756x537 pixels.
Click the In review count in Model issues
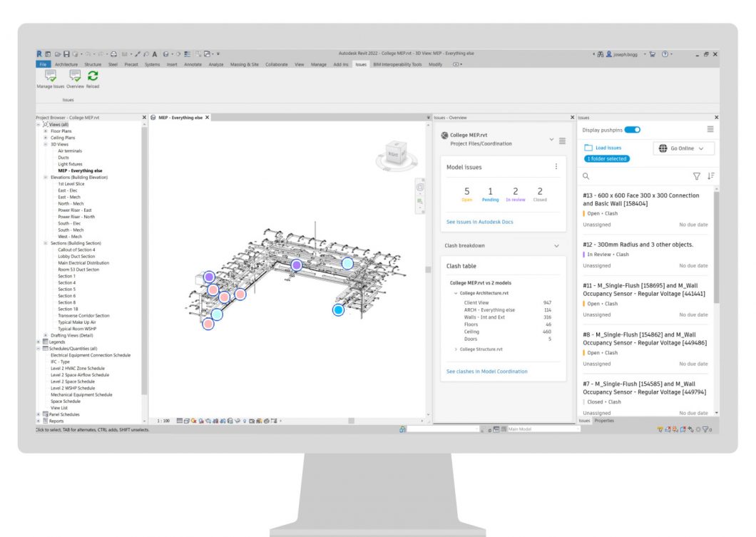(516, 194)
